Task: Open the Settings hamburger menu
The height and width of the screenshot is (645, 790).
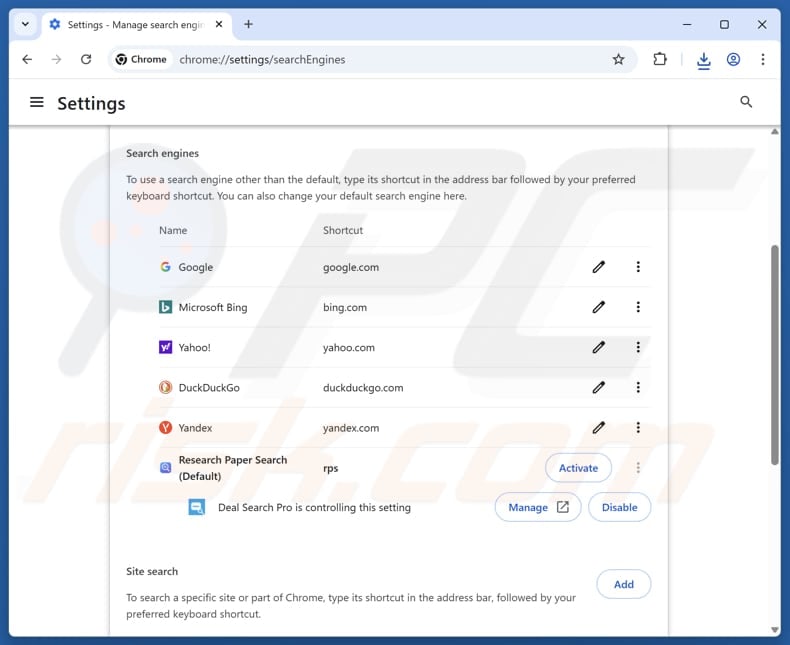Action: click(37, 103)
